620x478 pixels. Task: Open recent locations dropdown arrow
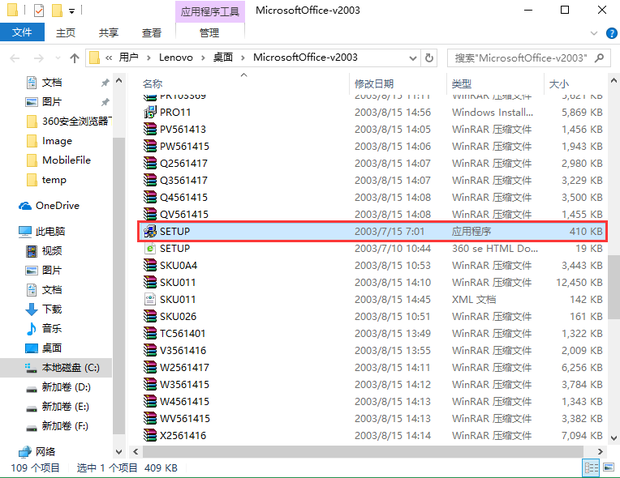(58, 59)
